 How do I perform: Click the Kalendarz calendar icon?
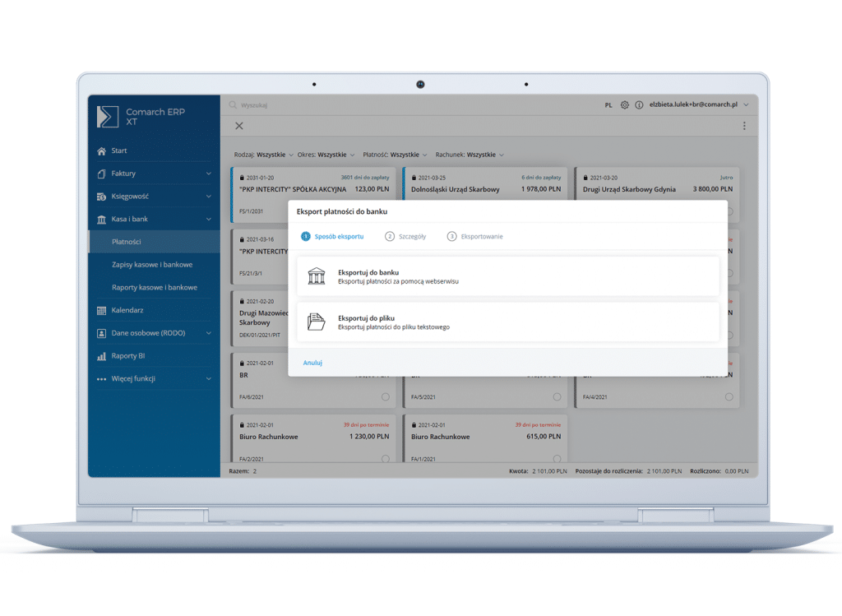102,311
